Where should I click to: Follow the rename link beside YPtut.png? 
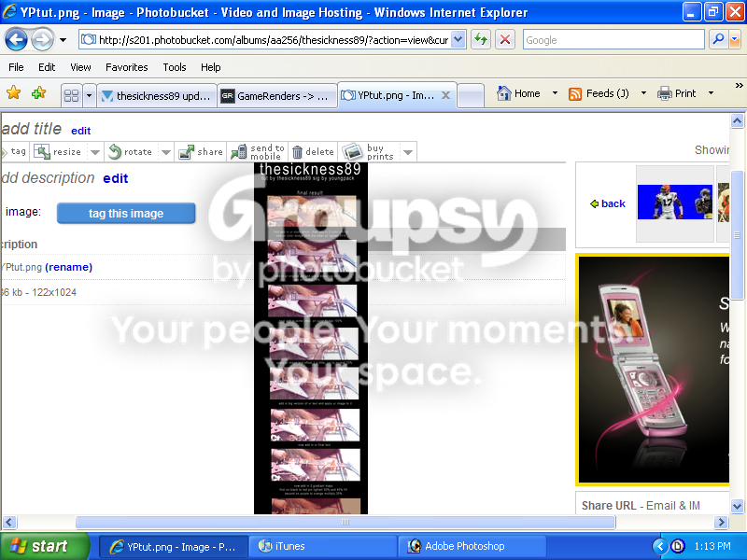[68, 267]
